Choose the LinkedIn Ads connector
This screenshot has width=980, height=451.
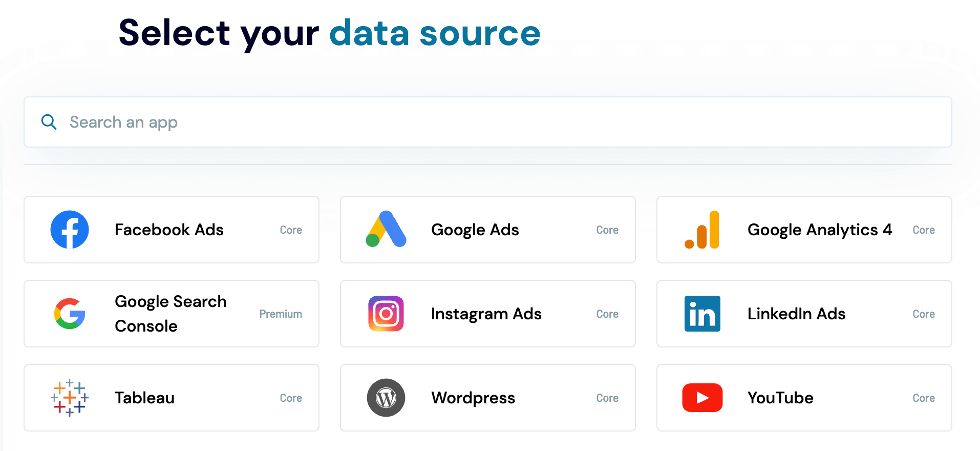tap(804, 314)
